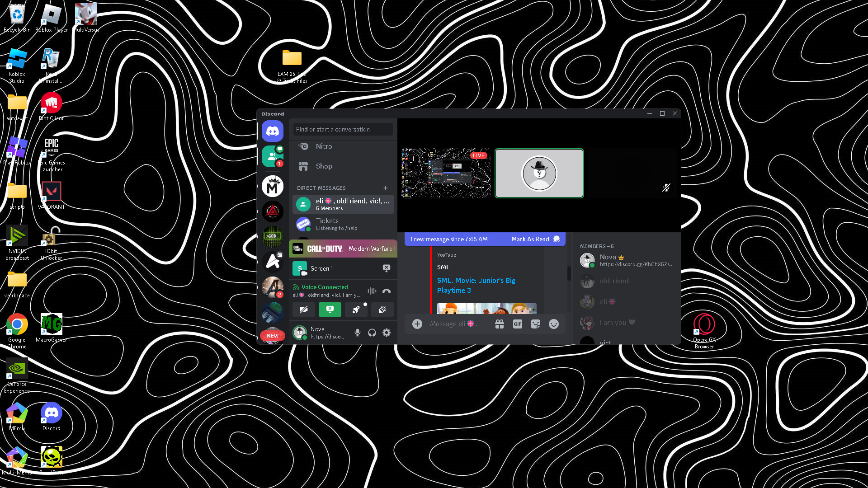Open the soundboard icon
This screenshot has height=488, width=868.
pyautogui.click(x=382, y=310)
